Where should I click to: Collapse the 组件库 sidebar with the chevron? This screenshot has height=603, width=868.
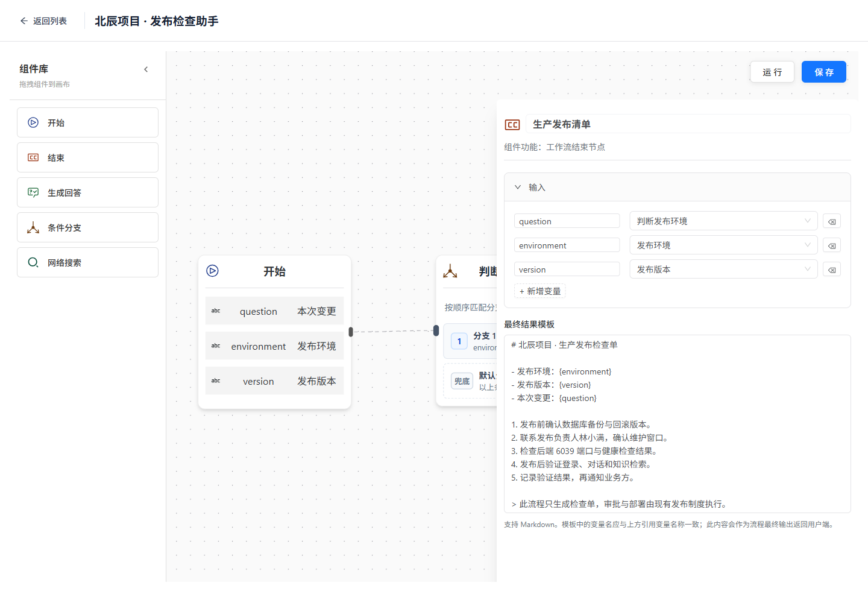pyautogui.click(x=146, y=69)
